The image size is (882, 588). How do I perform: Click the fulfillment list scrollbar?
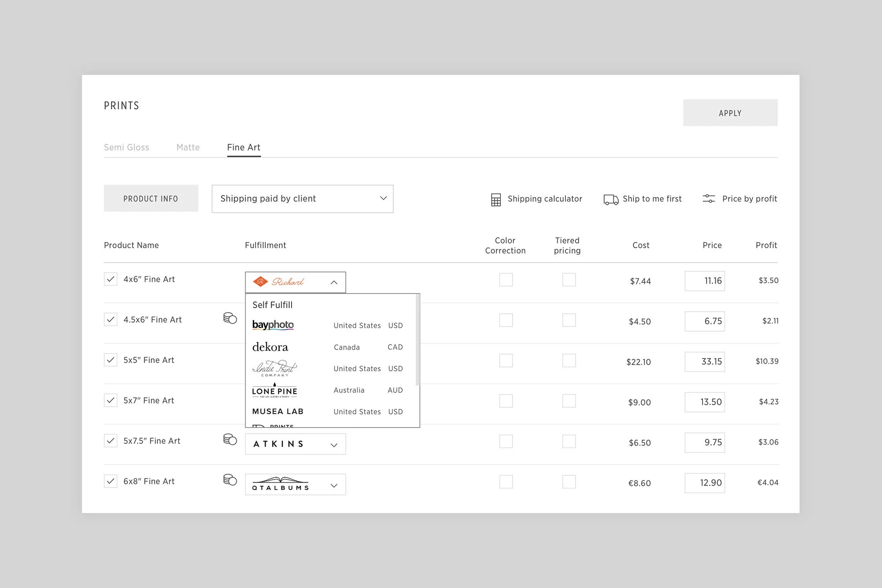417,339
